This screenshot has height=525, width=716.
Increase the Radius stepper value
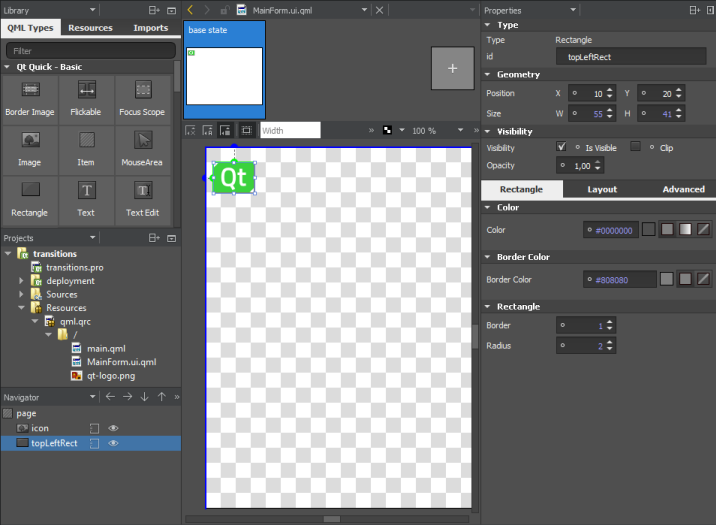click(610, 342)
